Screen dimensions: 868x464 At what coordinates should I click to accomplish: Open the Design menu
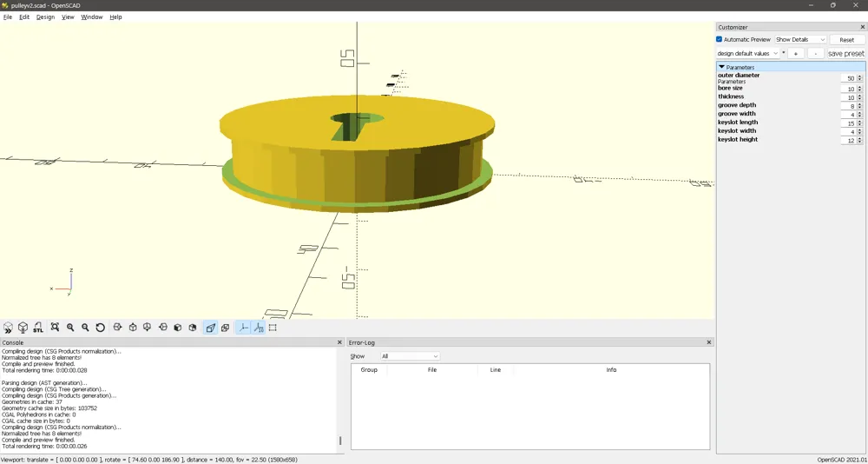pyautogui.click(x=45, y=17)
